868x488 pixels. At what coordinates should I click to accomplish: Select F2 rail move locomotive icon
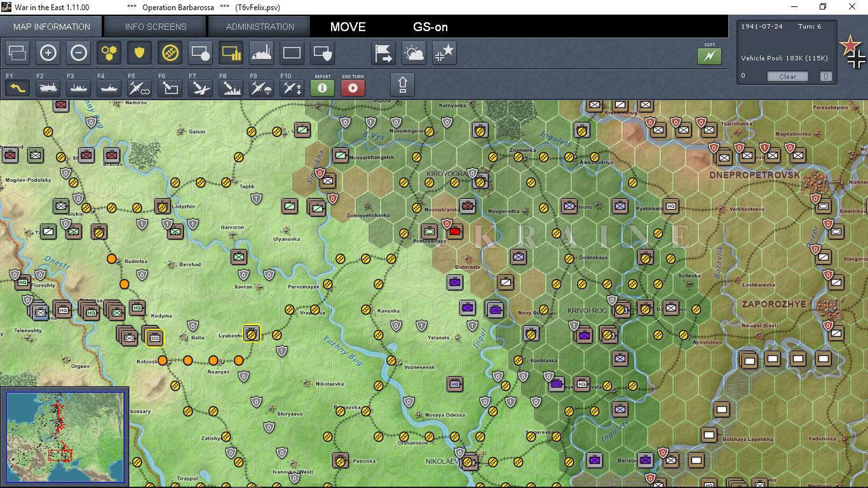pos(48,88)
